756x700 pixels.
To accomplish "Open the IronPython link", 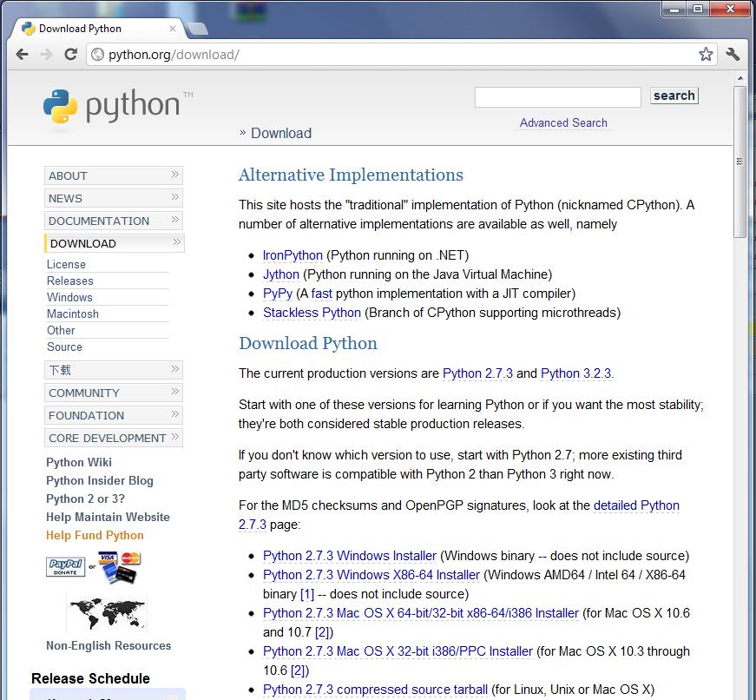I will [x=293, y=255].
